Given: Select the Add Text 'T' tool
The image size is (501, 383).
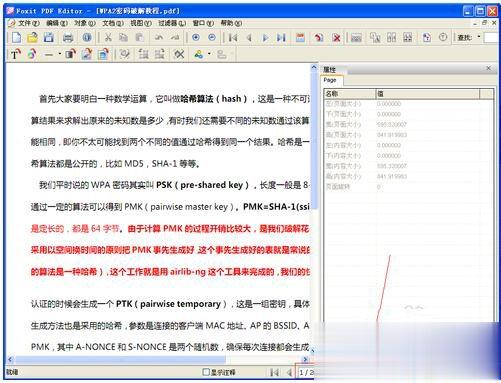Looking at the screenshot, I should [x=16, y=54].
